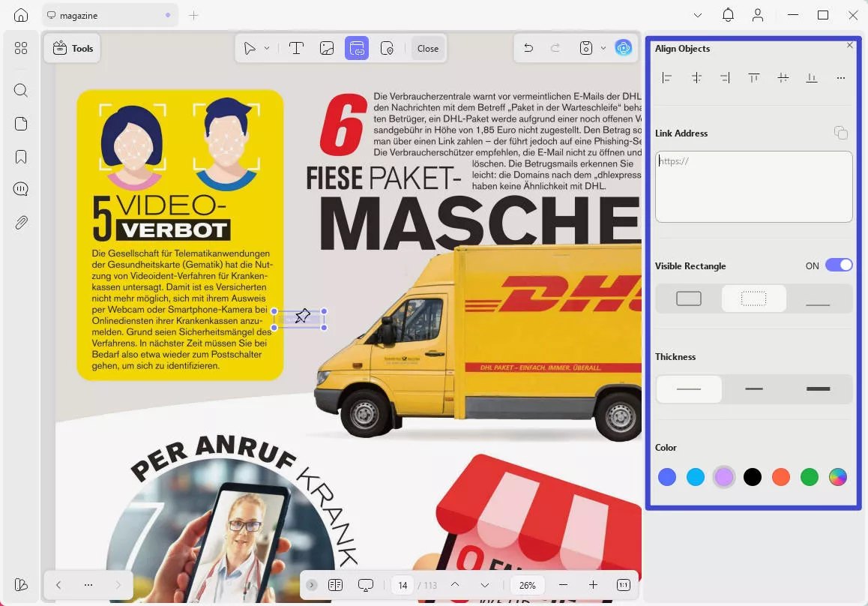Click the bookmark icon in left sidebar

[21, 157]
